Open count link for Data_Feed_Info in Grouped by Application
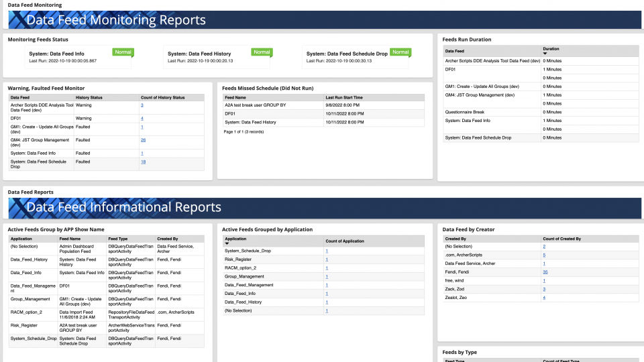 [327, 294]
